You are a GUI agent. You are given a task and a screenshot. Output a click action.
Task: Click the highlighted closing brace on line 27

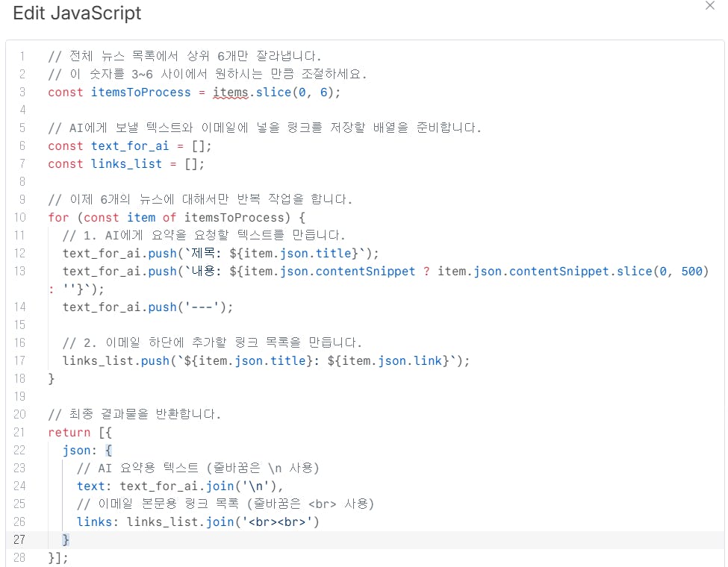point(66,539)
